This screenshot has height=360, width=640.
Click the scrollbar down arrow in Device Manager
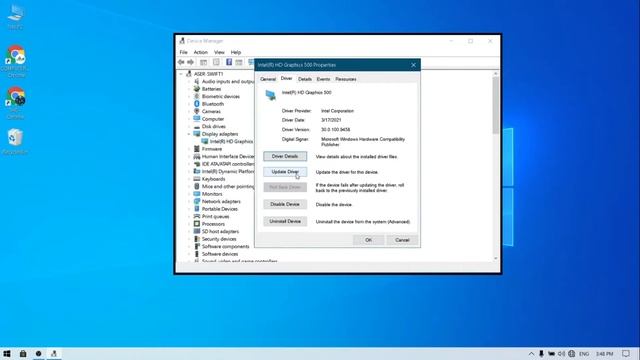[x=496, y=258]
